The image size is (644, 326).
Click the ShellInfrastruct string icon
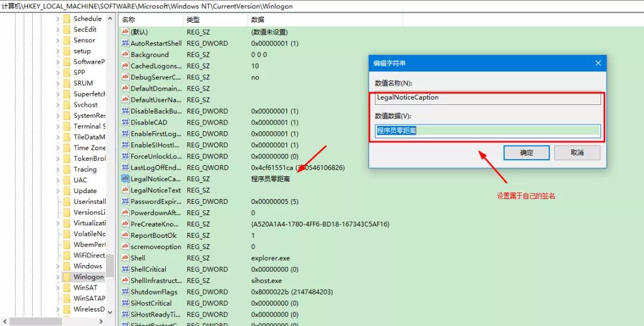(x=125, y=281)
